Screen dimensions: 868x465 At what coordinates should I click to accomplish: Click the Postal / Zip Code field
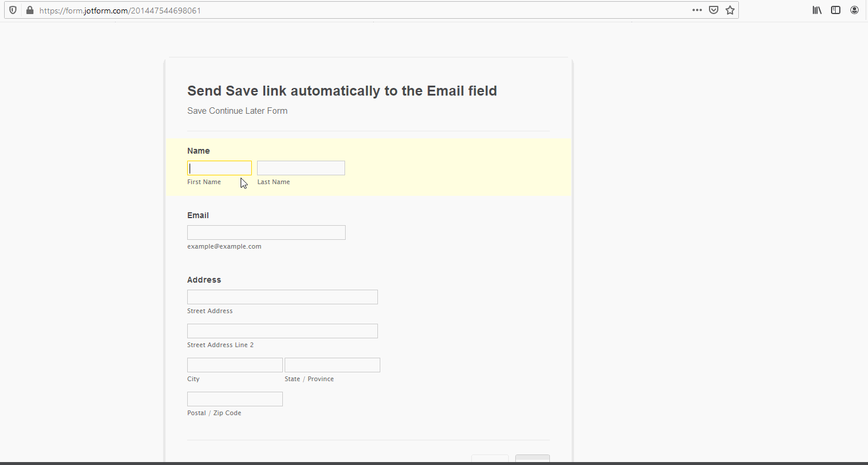click(x=234, y=399)
